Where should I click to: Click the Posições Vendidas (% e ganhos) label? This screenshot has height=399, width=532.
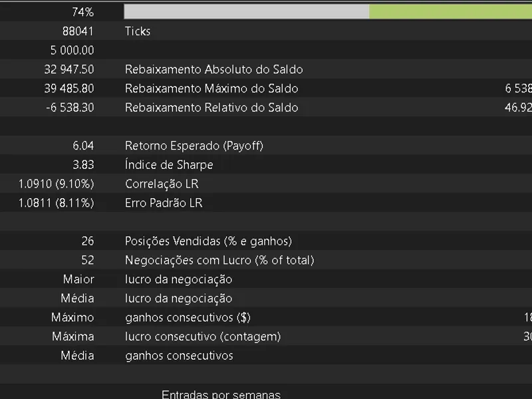[208, 241]
